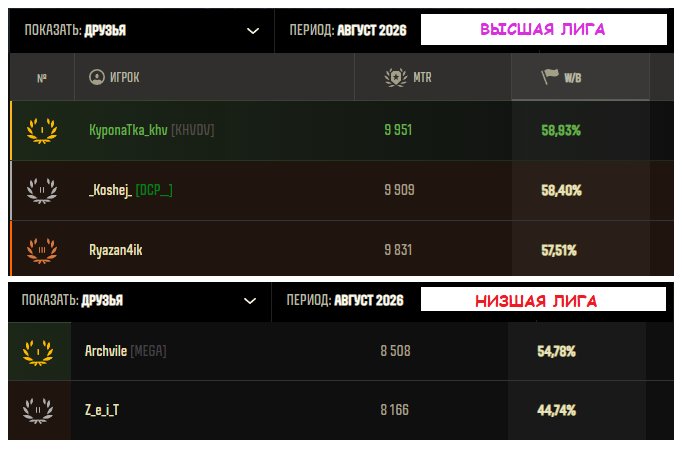This screenshot has width=682, height=451.
Task: Open the lower ПЕРИОД: АВГУСТ 2026 selector
Action: 345,301
